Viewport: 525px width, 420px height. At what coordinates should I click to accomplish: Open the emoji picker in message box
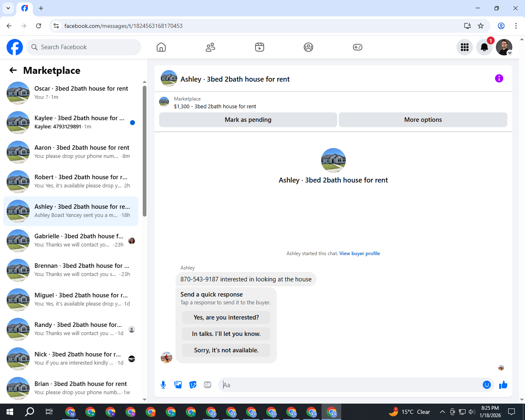[x=487, y=385]
